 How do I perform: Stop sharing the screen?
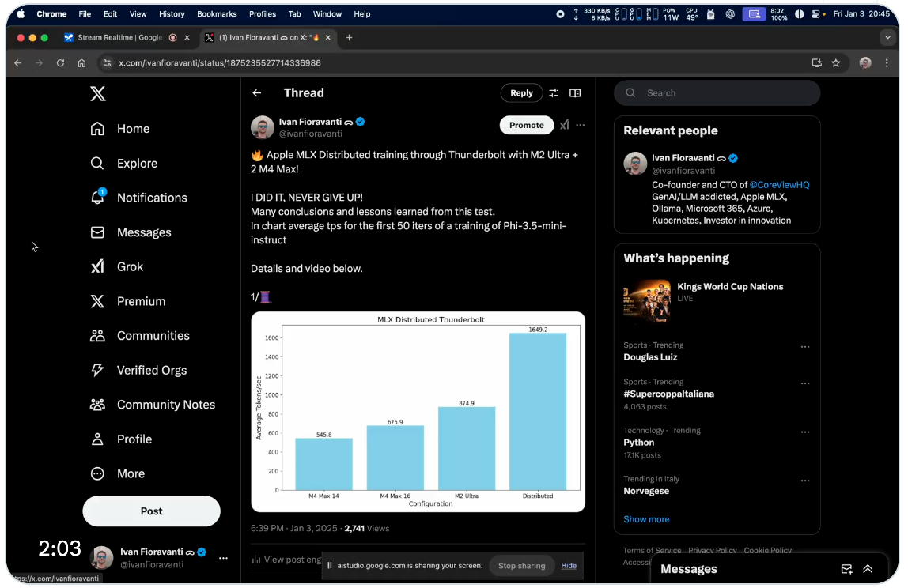coord(522,566)
